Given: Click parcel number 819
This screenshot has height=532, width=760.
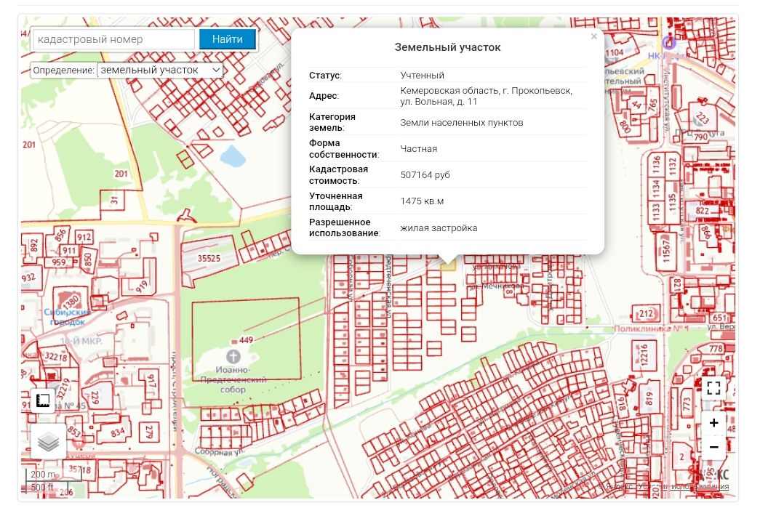Looking at the screenshot, I should [649, 398].
